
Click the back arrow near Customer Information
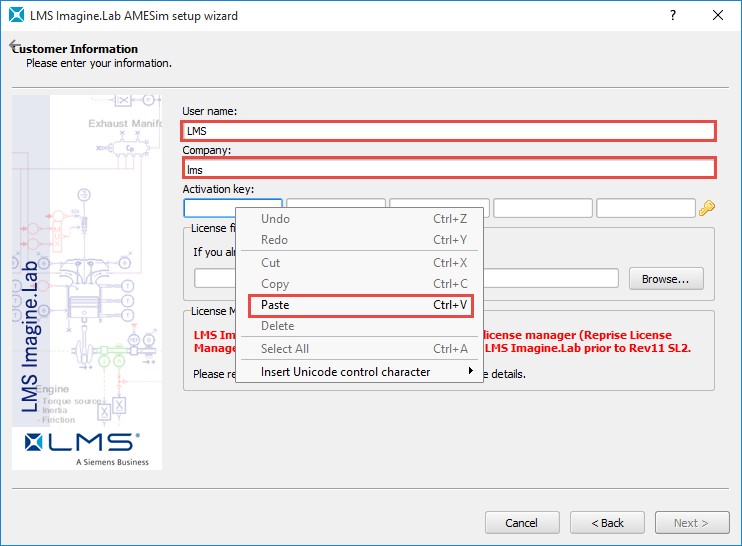click(13, 46)
